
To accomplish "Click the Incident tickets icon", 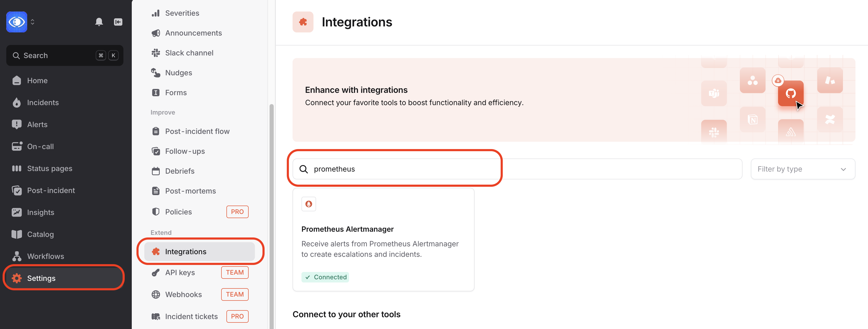I will (x=156, y=316).
